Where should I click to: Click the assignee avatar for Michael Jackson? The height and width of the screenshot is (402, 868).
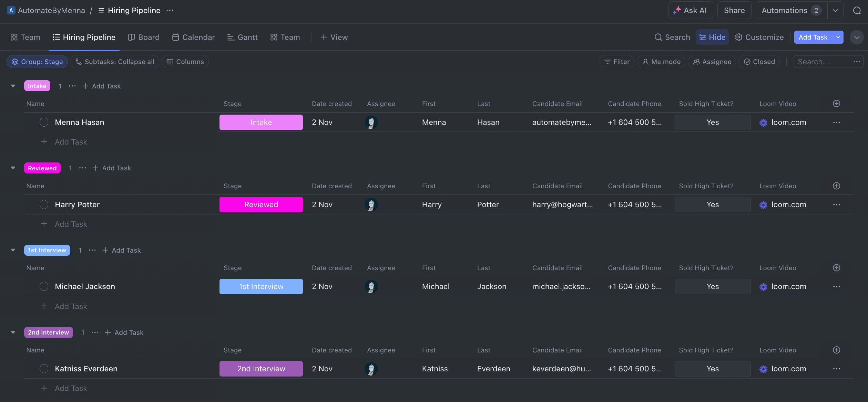[371, 286]
